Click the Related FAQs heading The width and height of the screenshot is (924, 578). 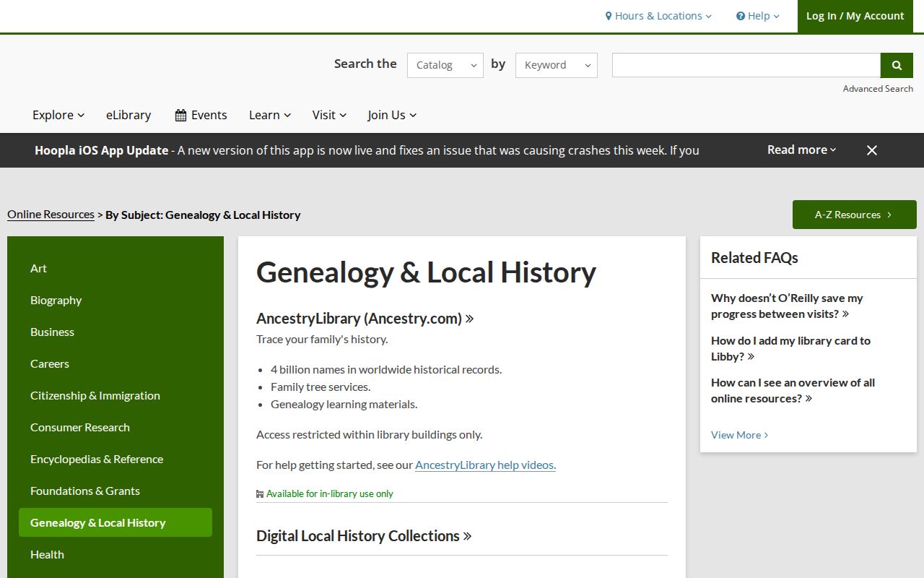pyautogui.click(x=754, y=258)
